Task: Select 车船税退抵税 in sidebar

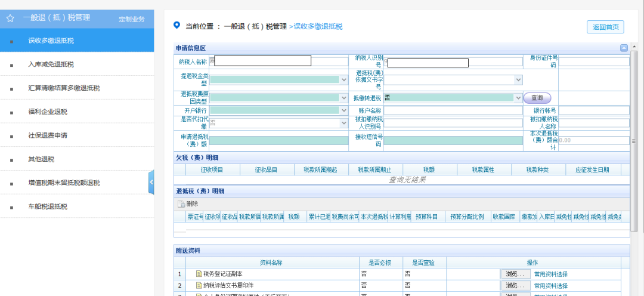Action: (x=77, y=206)
